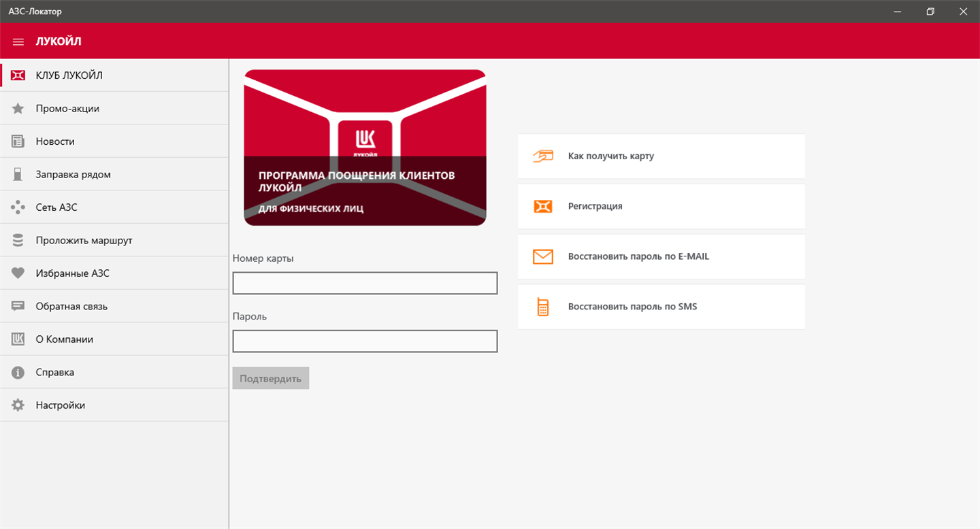Click the ЛУКОЙЛ header title

59,41
